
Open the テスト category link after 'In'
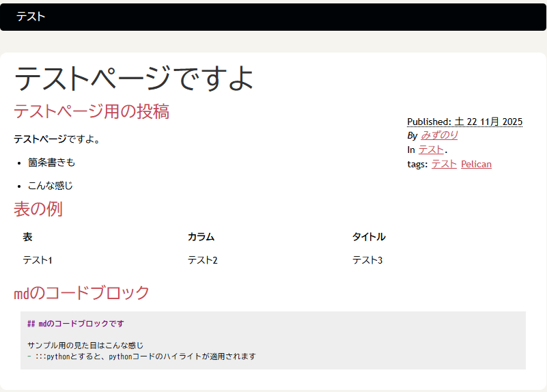(431, 150)
